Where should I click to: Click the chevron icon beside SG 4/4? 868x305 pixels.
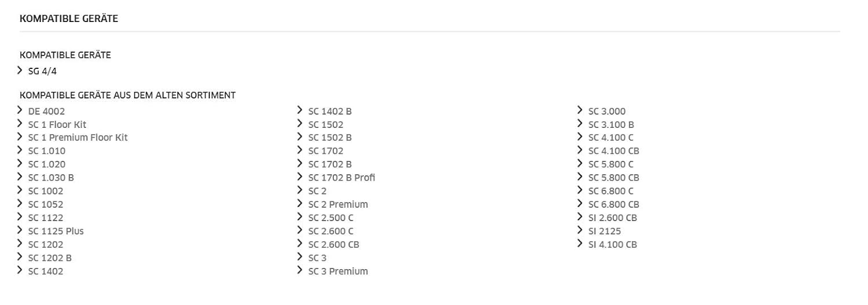click(20, 71)
